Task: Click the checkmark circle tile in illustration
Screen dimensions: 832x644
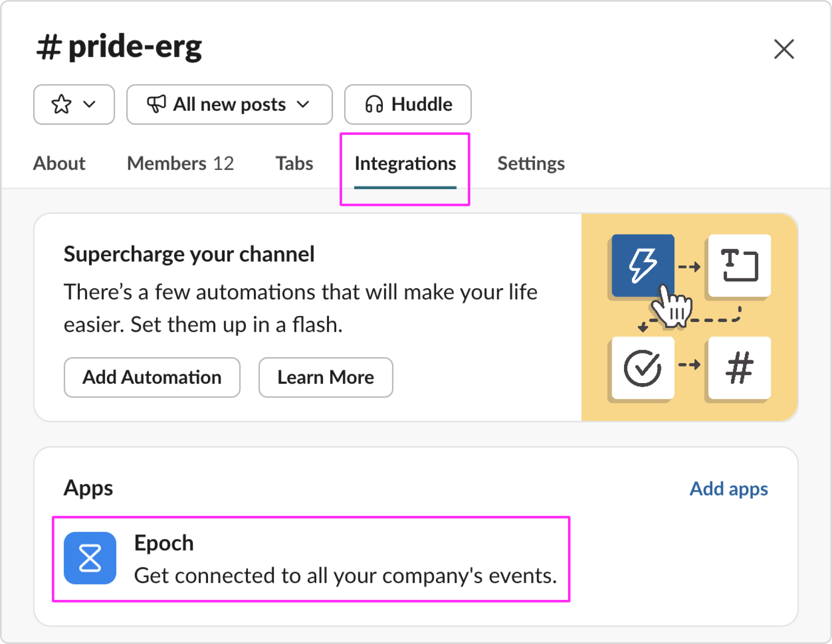Action: [642, 368]
